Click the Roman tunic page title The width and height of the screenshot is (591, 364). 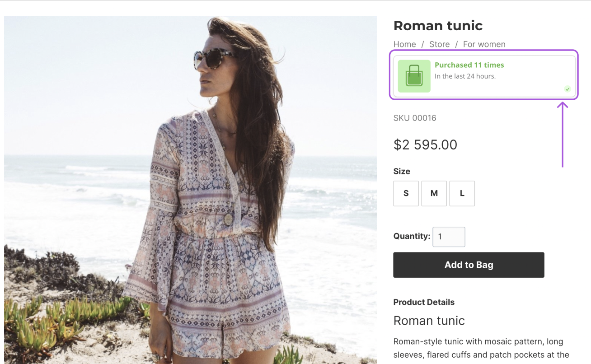438,26
